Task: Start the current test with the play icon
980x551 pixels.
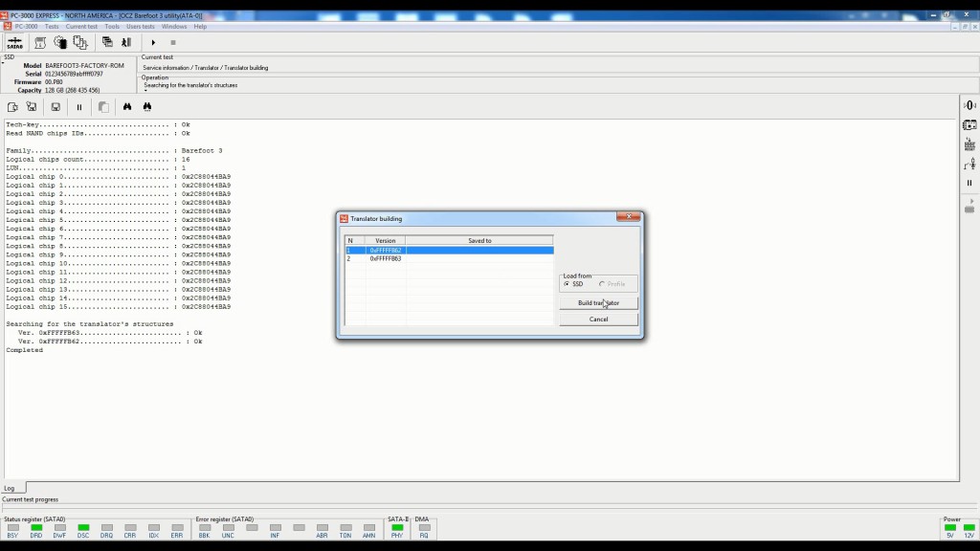Action: 153,42
